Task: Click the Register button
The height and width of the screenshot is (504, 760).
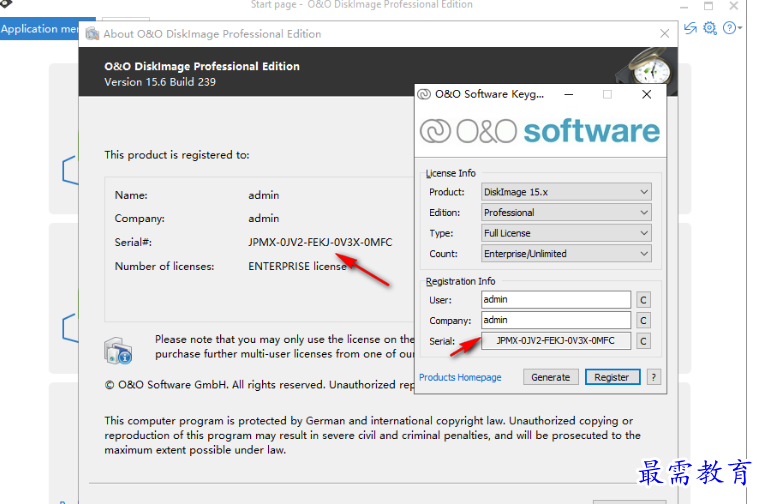Action: (612, 377)
